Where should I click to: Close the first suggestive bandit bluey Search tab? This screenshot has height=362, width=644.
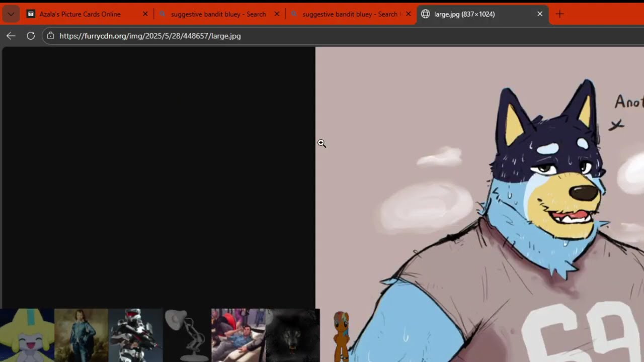pyautogui.click(x=277, y=14)
